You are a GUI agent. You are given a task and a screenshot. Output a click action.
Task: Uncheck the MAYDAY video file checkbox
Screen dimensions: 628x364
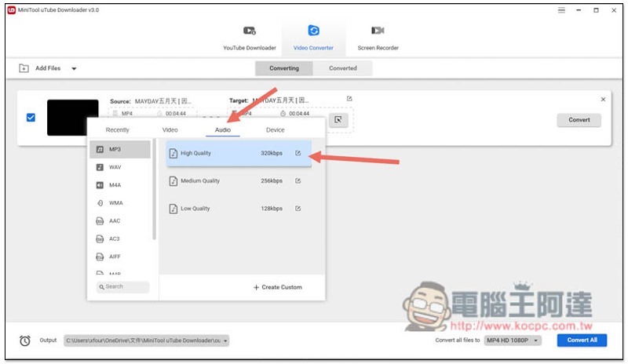click(x=31, y=118)
